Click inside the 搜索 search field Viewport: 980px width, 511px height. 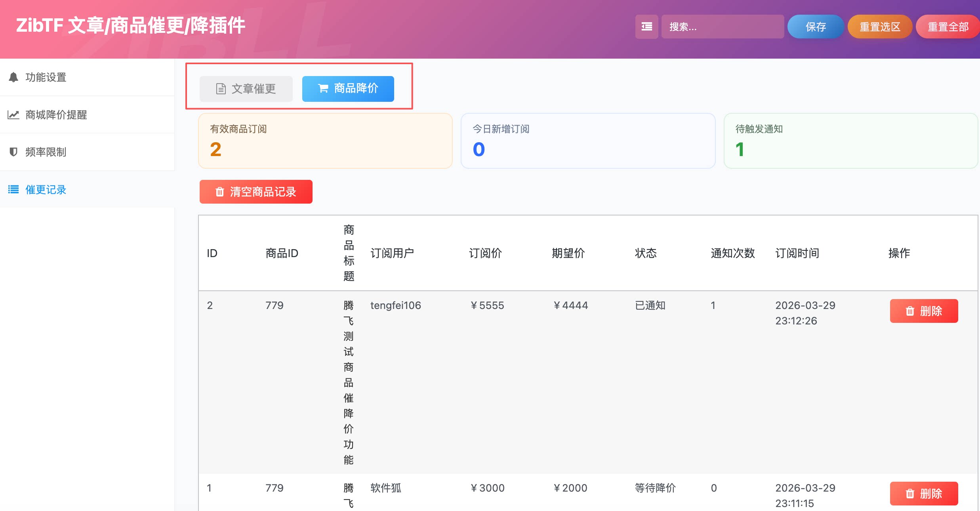(723, 27)
